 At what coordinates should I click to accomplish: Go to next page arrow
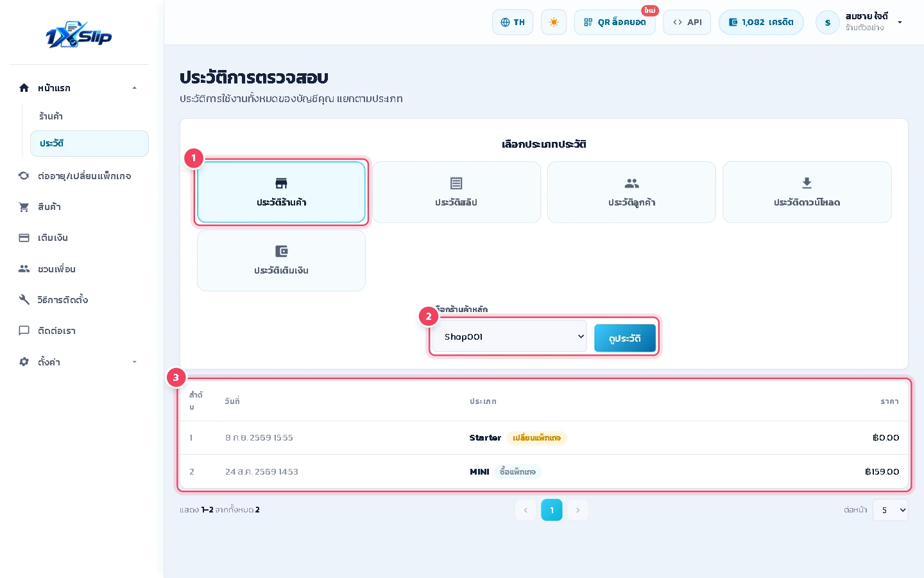[x=577, y=510]
